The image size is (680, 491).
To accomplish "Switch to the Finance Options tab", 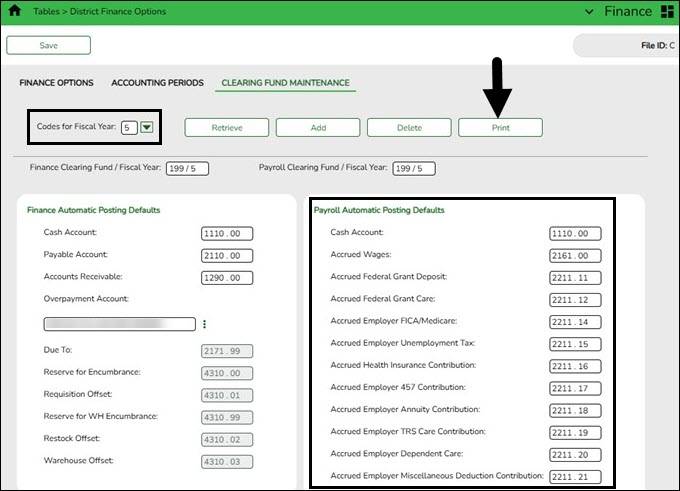I will [56, 83].
